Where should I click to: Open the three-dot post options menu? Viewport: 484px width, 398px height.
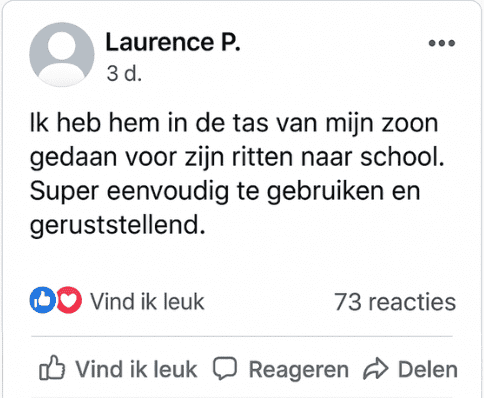click(x=442, y=43)
